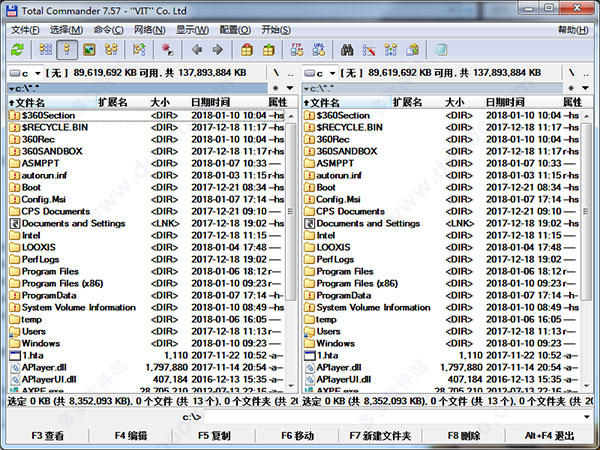Go Forward with the right arrow icon

point(217,50)
